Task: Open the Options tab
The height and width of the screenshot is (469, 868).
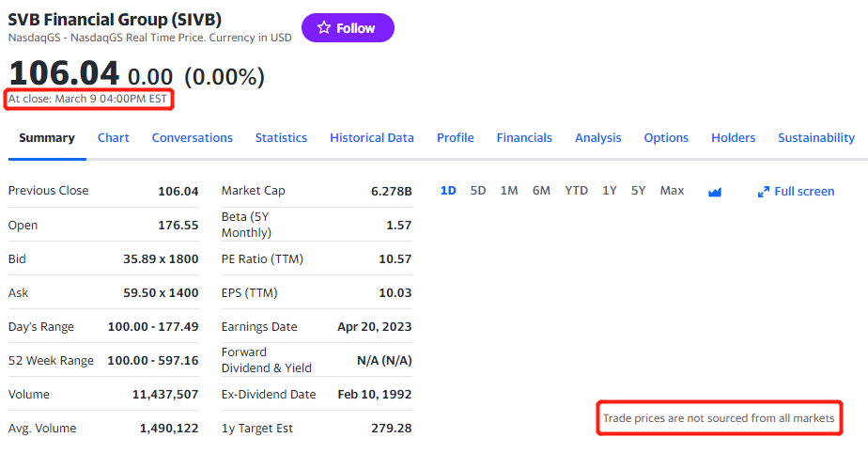Action: (x=666, y=138)
